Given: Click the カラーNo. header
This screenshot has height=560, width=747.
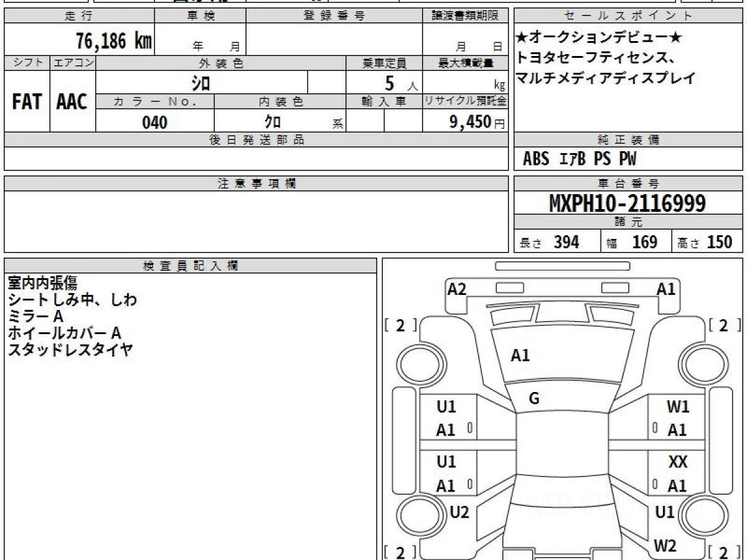Looking at the screenshot, I should (155, 102).
